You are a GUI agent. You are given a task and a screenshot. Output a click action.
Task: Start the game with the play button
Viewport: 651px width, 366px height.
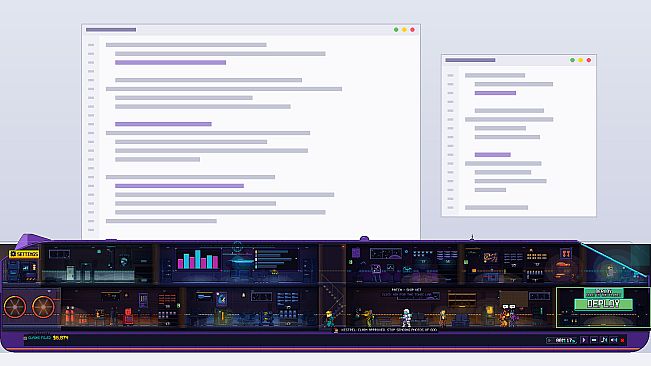[584, 340]
